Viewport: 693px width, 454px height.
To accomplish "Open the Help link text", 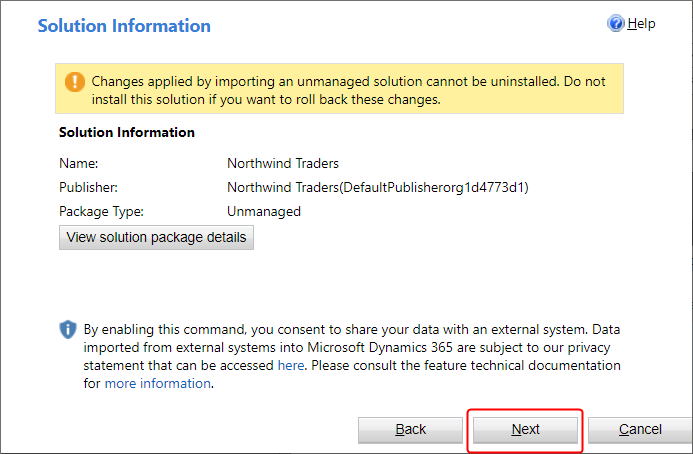I will click(641, 23).
